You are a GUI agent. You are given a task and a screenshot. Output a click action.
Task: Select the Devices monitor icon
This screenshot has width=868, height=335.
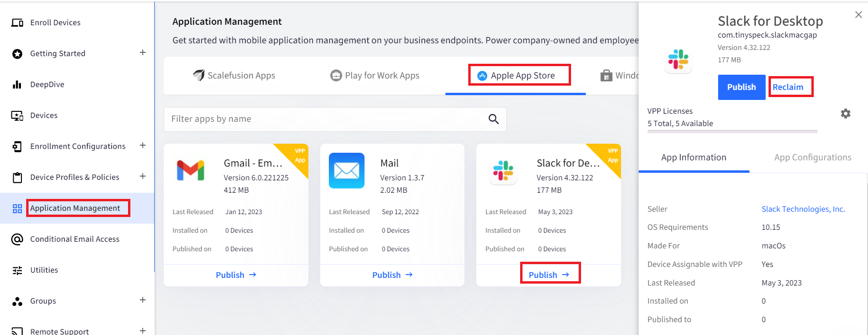coord(17,116)
